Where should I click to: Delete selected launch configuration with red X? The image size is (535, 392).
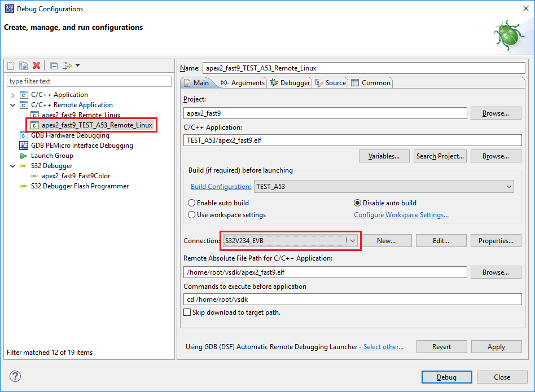tap(36, 66)
